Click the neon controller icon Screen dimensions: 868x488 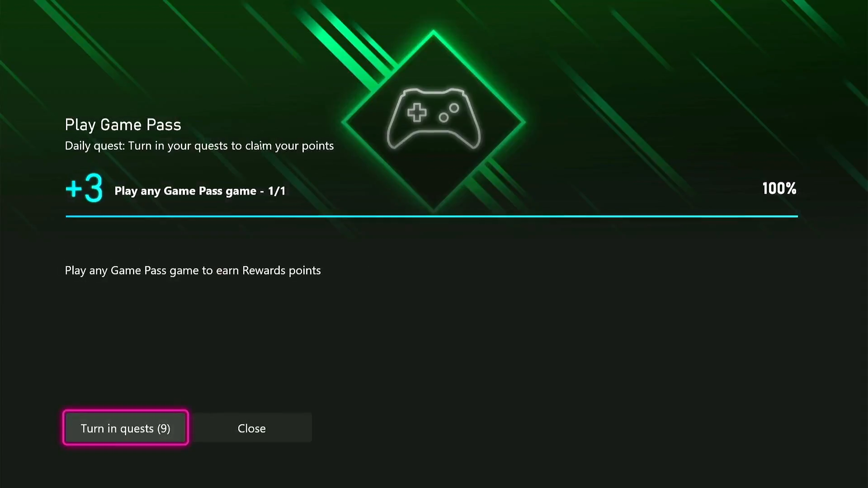point(433,119)
